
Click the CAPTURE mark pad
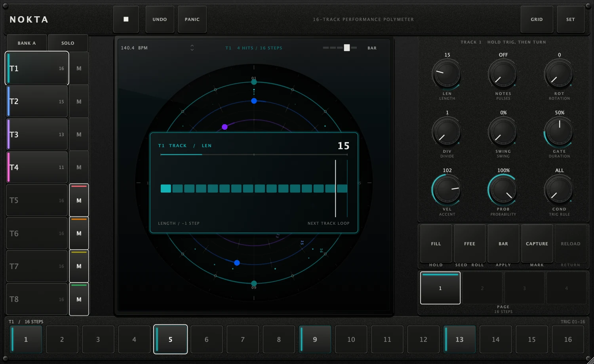[x=537, y=244]
